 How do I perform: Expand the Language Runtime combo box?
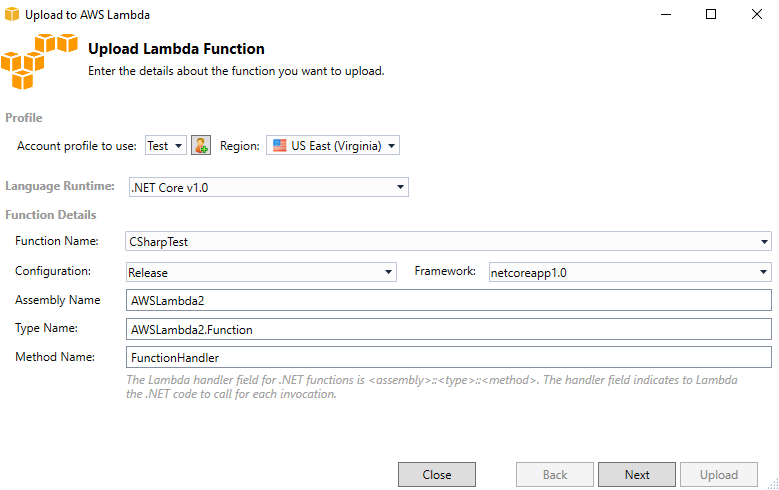(269, 187)
